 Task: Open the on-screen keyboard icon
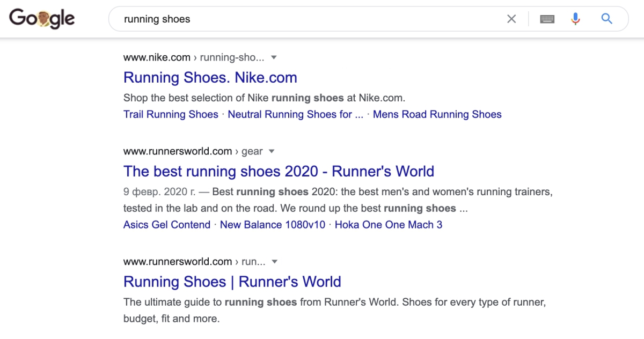[x=547, y=18]
